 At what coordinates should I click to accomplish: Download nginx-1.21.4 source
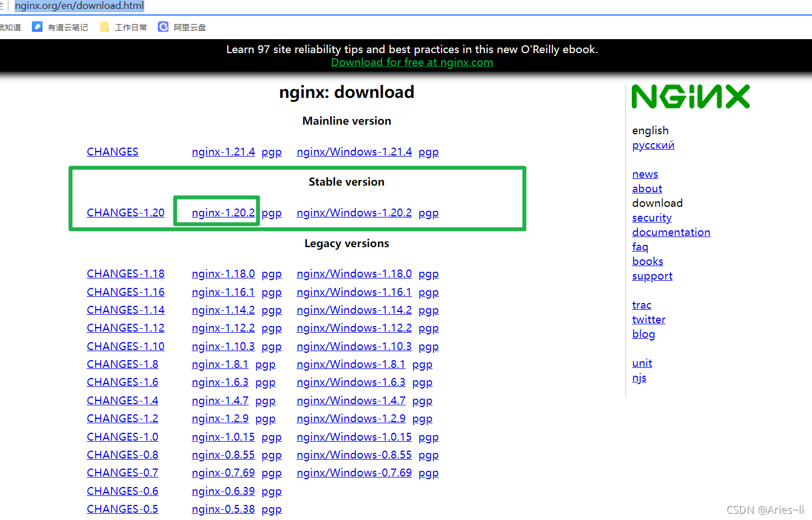[223, 152]
